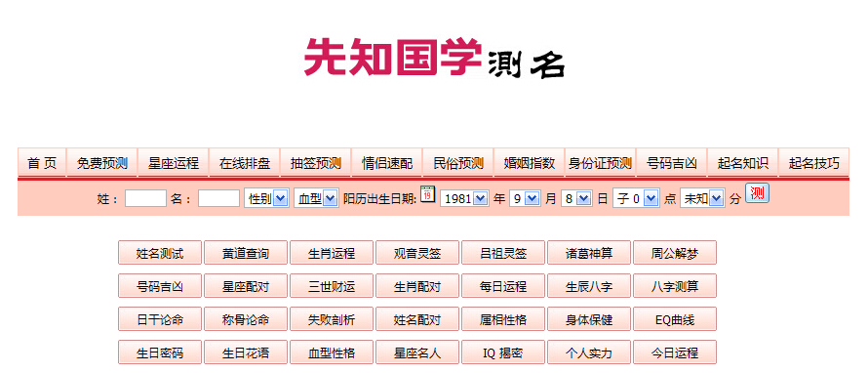
Task: Click the 称骨论命 button
Action: 246,319
